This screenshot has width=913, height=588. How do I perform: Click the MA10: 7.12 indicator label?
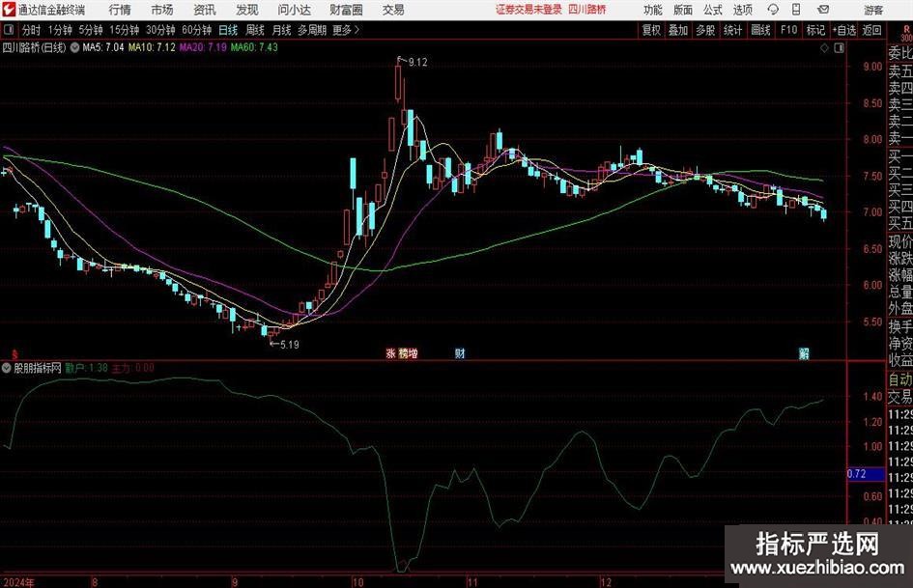tap(152, 47)
